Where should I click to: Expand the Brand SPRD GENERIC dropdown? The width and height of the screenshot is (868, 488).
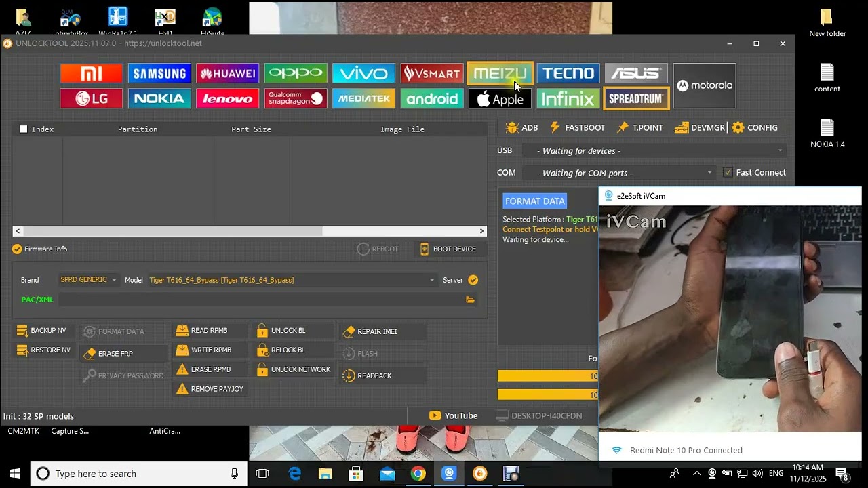click(88, 280)
